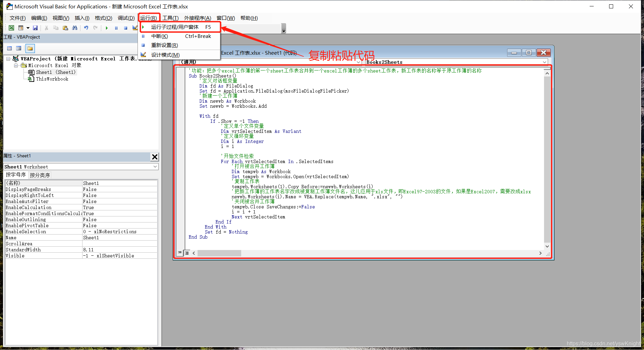Click the vertical scrollbar up arrow in code window

click(x=547, y=73)
